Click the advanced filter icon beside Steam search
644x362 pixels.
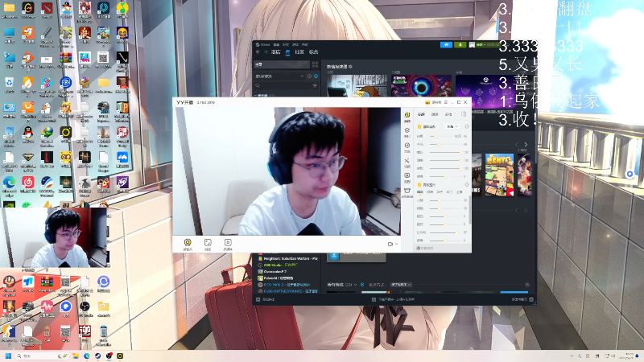pyautogui.click(x=315, y=85)
